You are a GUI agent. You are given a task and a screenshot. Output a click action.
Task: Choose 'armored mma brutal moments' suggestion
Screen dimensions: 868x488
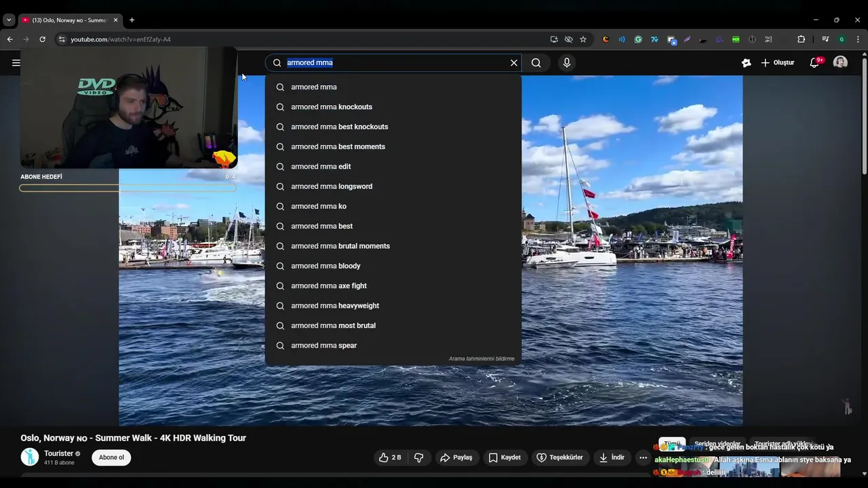click(x=393, y=246)
